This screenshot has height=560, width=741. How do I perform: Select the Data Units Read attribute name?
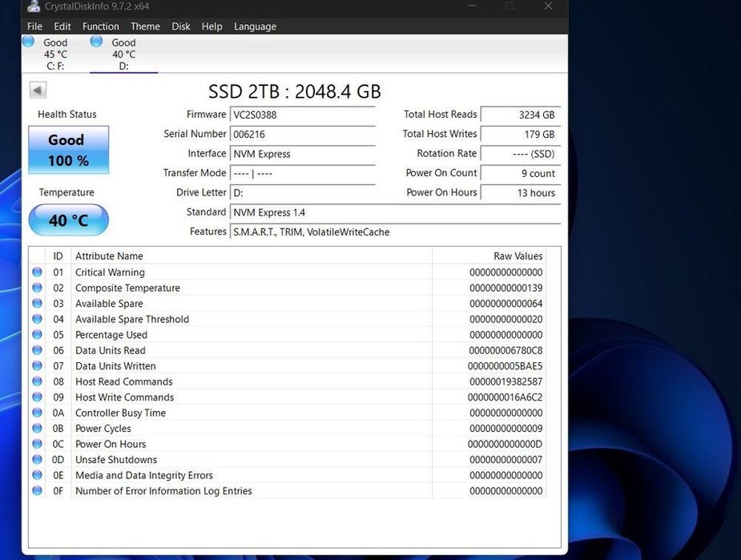111,350
